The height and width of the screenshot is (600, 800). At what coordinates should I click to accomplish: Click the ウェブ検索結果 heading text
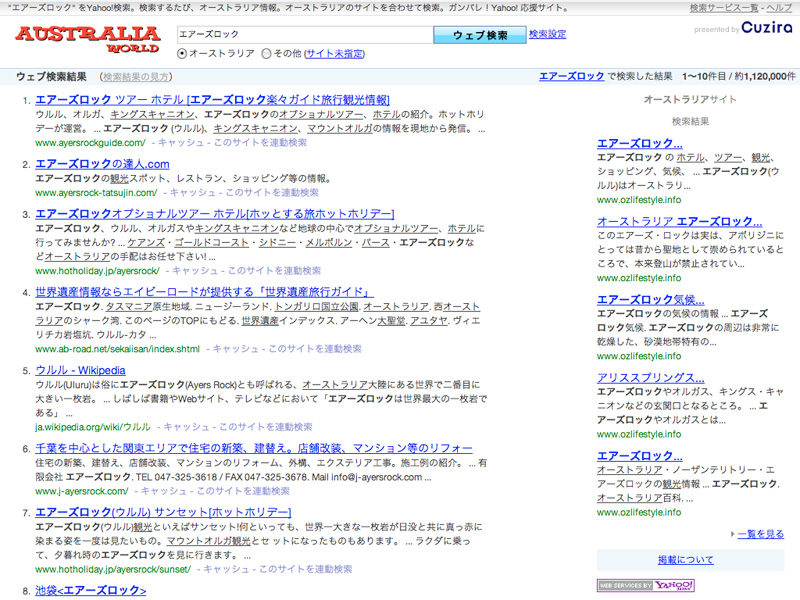[51, 77]
